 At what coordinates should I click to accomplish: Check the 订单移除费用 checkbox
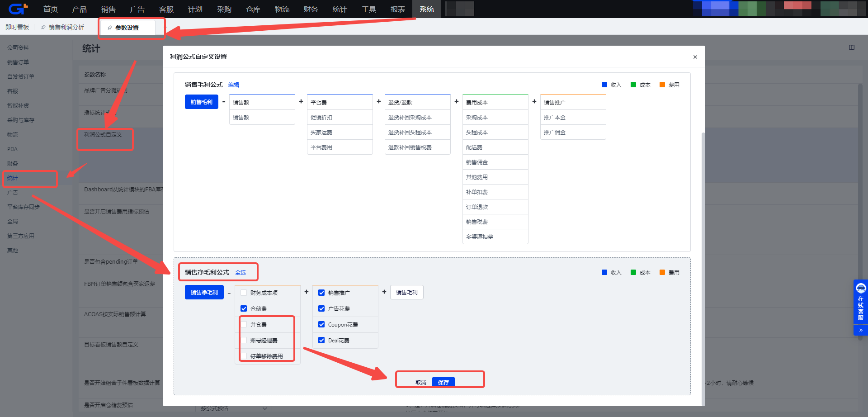pyautogui.click(x=244, y=356)
